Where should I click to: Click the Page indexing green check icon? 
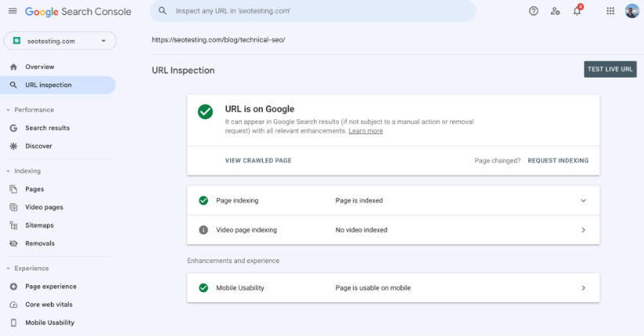(x=203, y=201)
